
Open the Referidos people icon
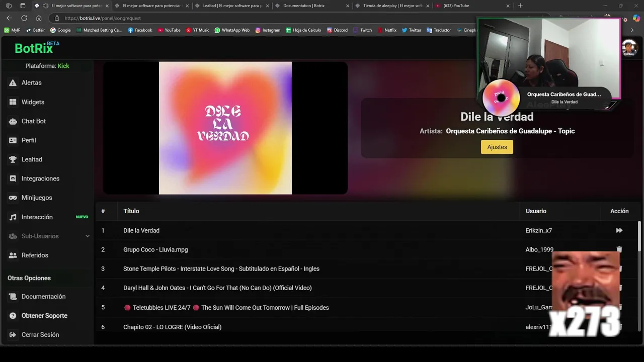click(x=13, y=255)
